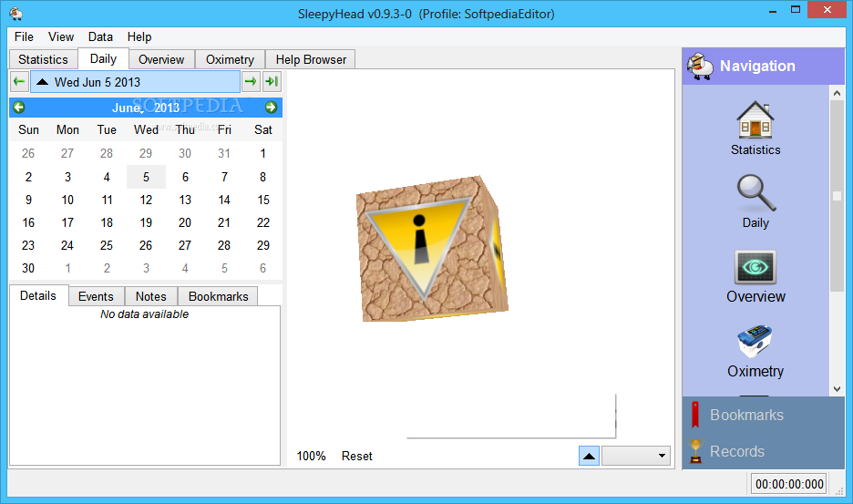Click the Navigation vertical scrollbar thumb
Image resolution: width=853 pixels, height=504 pixels.
tap(837, 196)
